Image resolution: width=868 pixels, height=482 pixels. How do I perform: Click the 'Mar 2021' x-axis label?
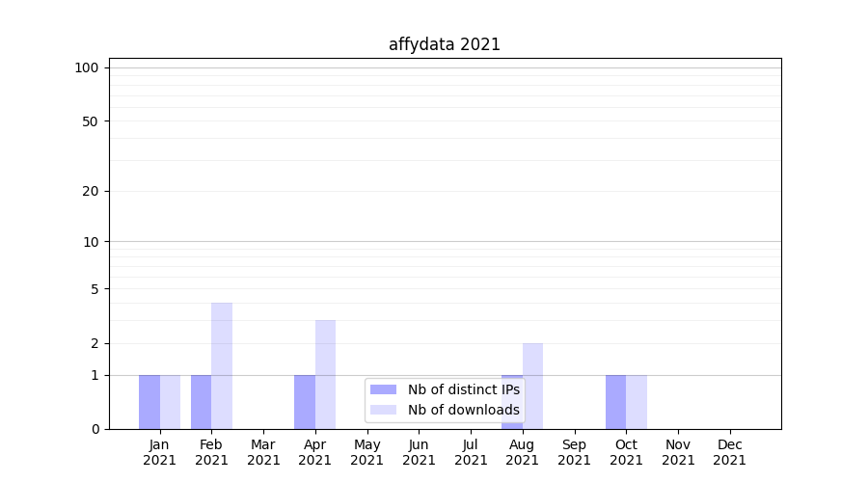263,452
